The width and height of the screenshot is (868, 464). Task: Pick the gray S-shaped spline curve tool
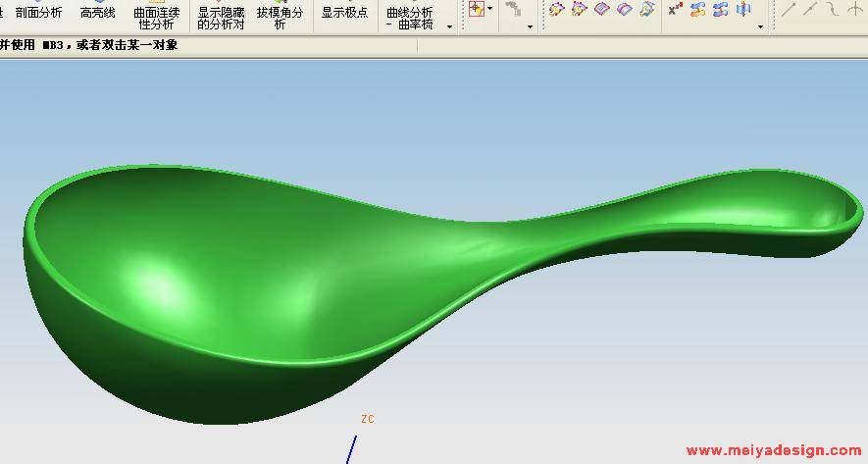click(x=832, y=9)
